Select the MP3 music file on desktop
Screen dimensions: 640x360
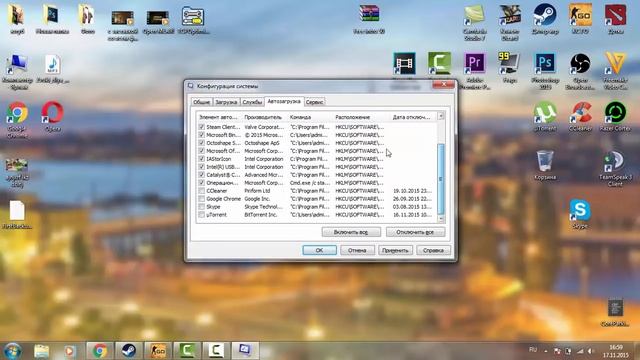pyautogui.click(x=52, y=64)
